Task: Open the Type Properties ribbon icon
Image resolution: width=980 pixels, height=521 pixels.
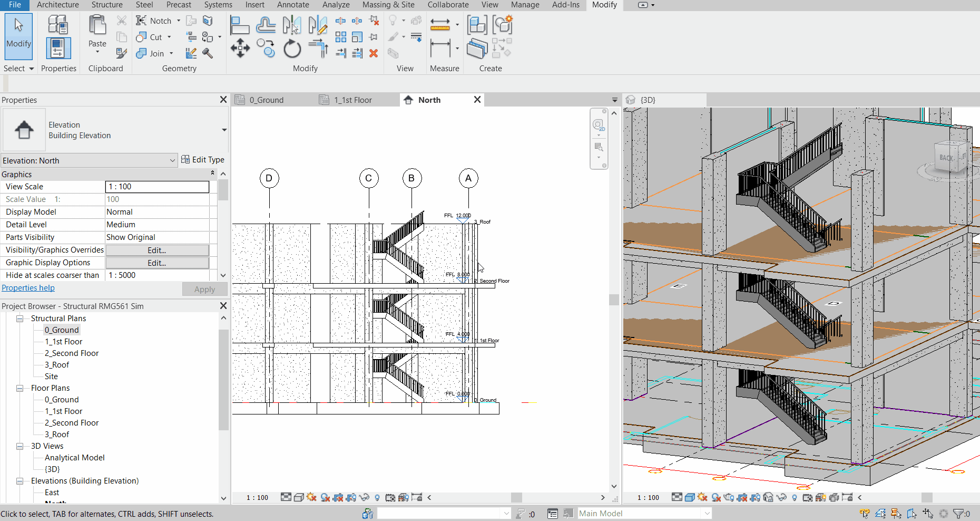Action: 58,24
